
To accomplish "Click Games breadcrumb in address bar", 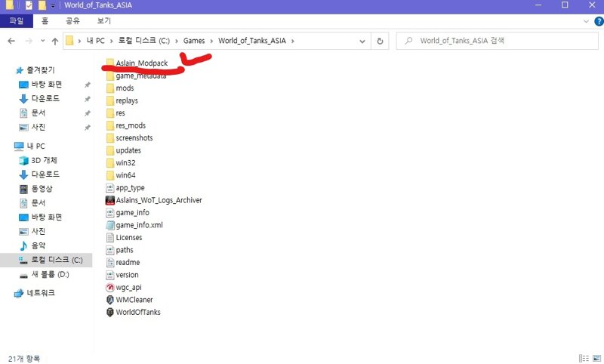I will tap(194, 41).
